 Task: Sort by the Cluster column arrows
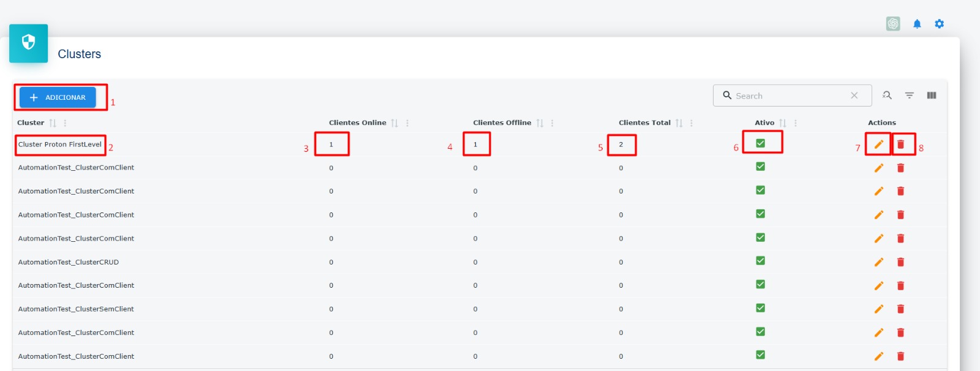click(53, 123)
